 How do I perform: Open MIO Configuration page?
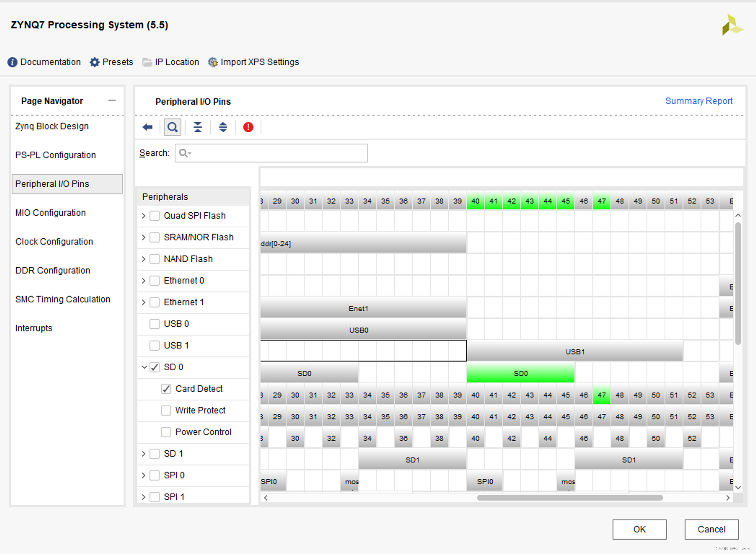click(51, 213)
